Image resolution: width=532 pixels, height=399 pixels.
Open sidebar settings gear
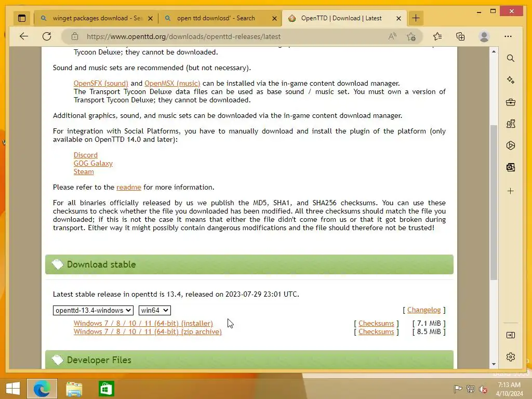click(x=511, y=357)
